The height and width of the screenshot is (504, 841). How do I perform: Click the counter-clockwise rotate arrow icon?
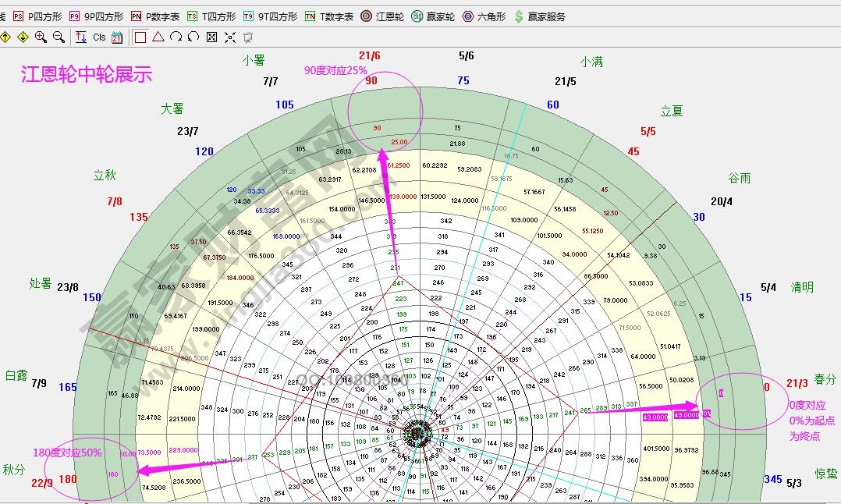point(193,37)
